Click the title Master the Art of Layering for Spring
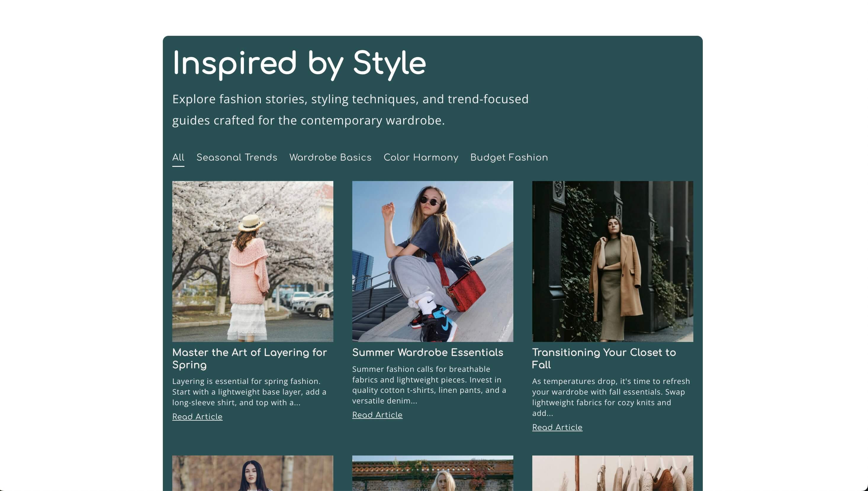The image size is (868, 491). pos(249,358)
